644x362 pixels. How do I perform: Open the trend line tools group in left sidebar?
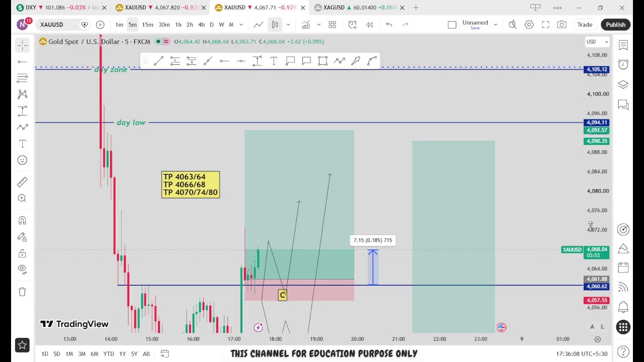tap(22, 62)
